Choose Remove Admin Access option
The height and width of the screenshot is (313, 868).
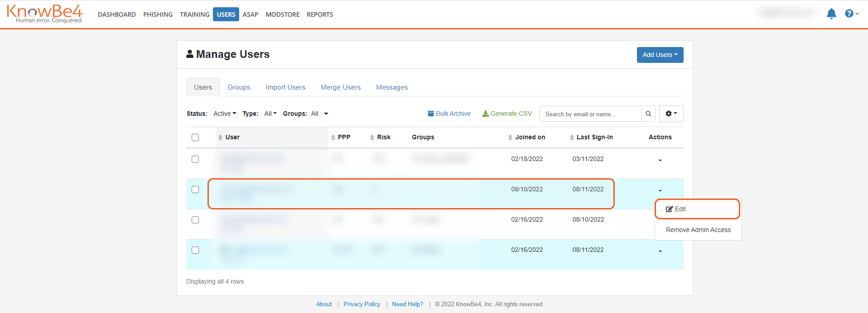[x=698, y=230]
